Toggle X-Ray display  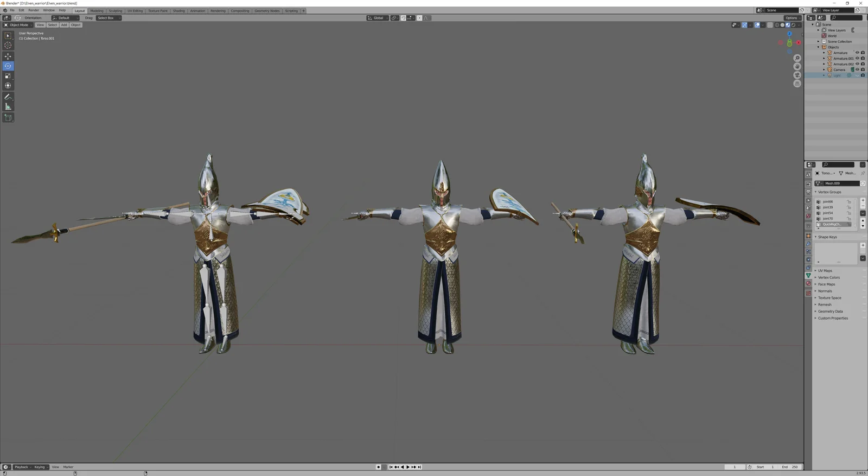pyautogui.click(x=770, y=25)
